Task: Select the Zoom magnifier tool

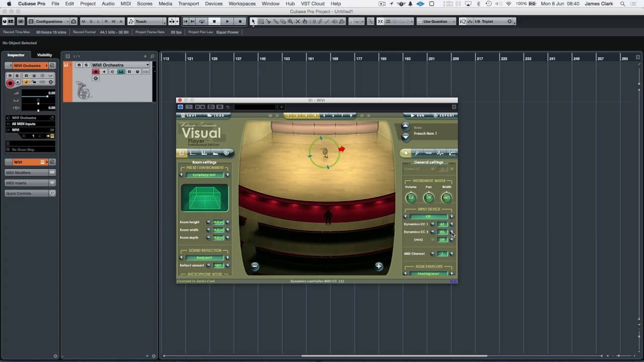Action: 290,22
